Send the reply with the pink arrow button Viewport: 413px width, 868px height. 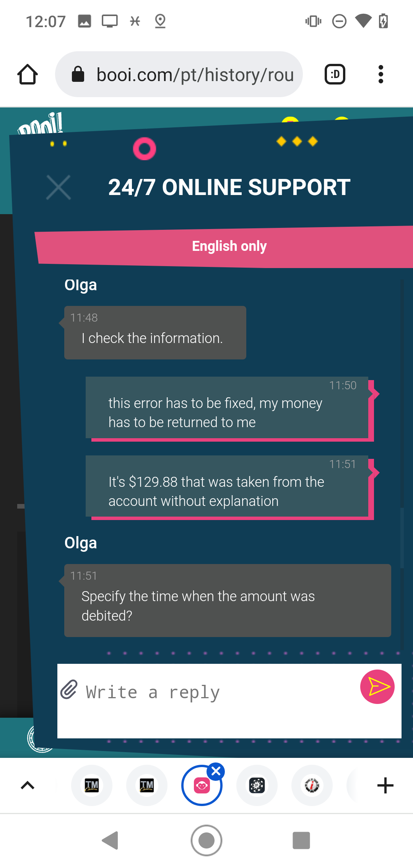(377, 687)
